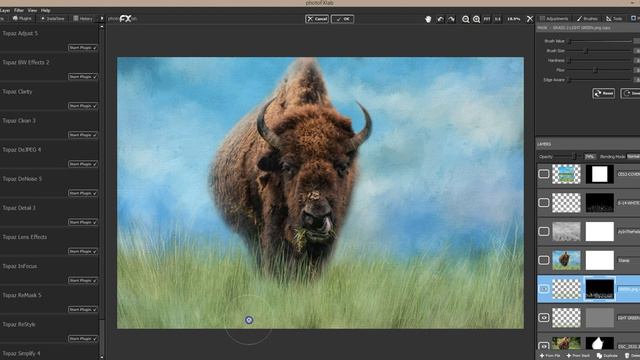Select the Hand pan tool
The image size is (640, 360).
pyautogui.click(x=428, y=19)
